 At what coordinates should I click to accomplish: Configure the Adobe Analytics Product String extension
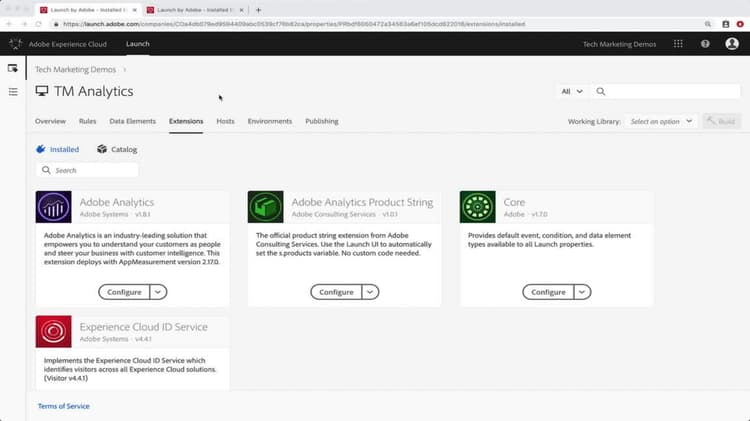pyautogui.click(x=336, y=292)
